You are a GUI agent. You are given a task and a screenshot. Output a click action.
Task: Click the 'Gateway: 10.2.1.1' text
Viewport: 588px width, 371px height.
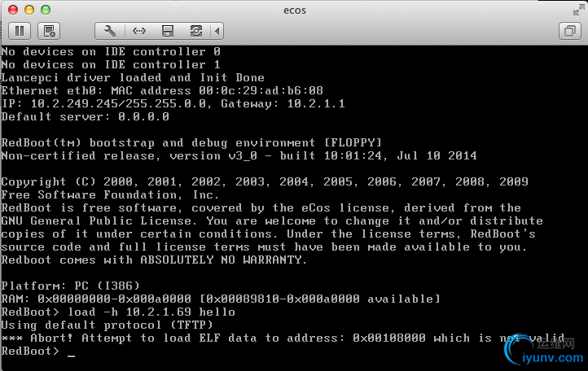click(x=283, y=103)
